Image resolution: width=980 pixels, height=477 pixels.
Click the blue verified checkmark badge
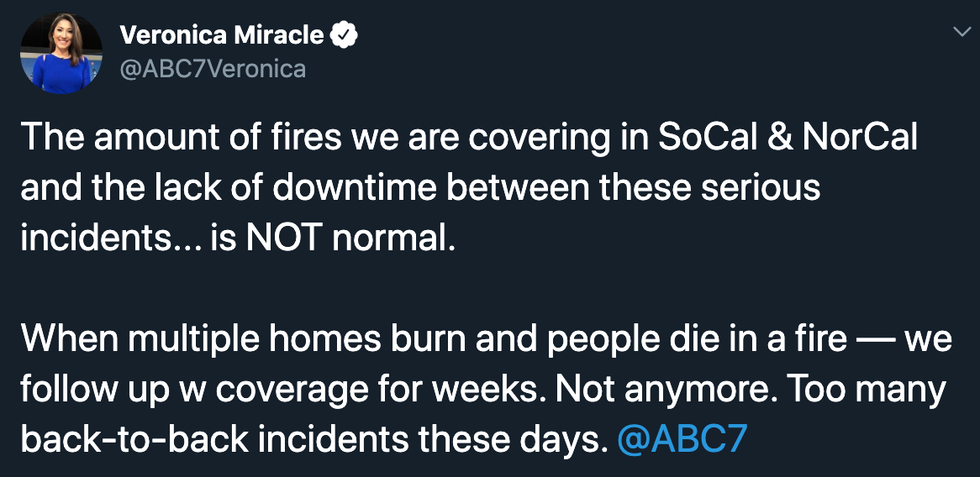344,35
